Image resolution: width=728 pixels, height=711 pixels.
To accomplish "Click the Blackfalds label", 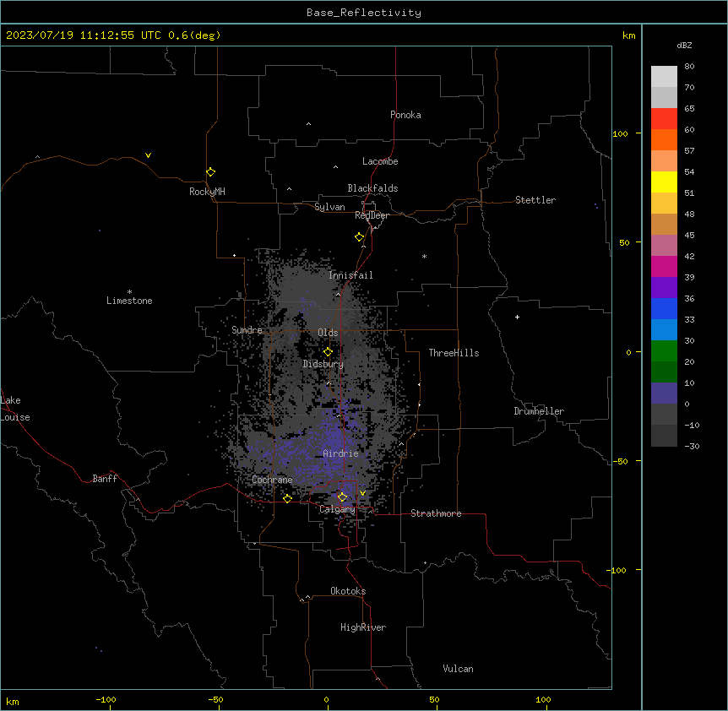I will [x=372, y=188].
